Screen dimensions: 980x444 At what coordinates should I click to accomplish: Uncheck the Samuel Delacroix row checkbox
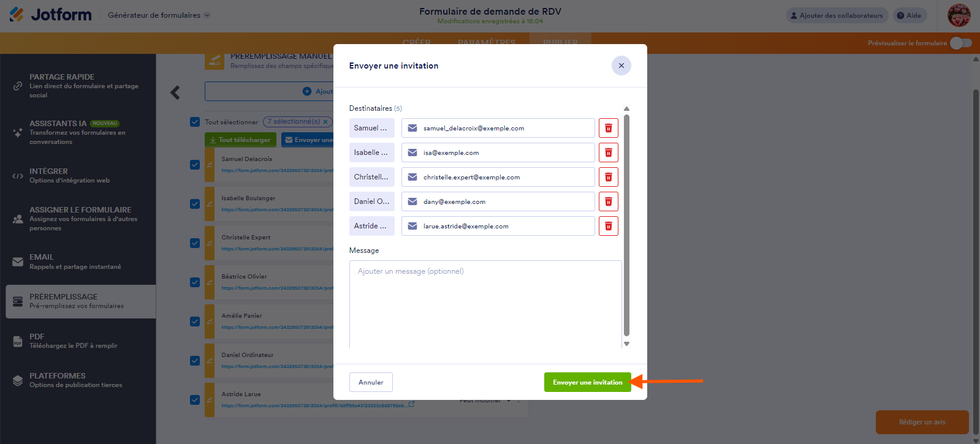195,165
